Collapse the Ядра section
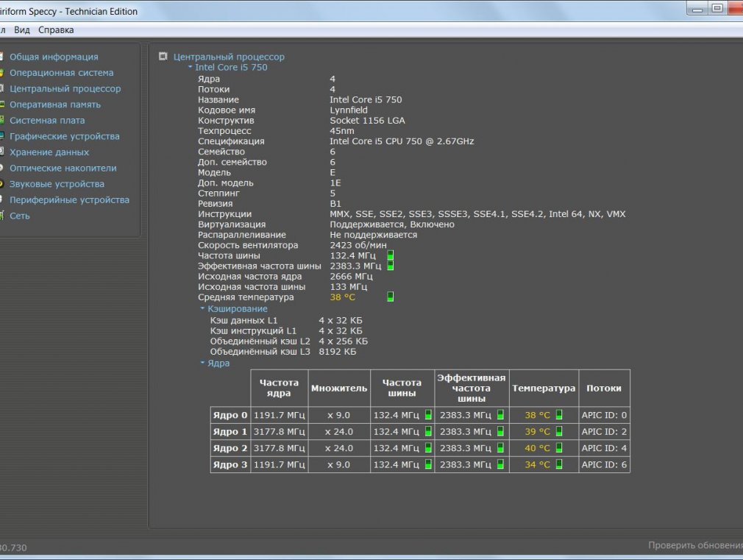Viewport: 743px width, 560px height. tap(202, 363)
